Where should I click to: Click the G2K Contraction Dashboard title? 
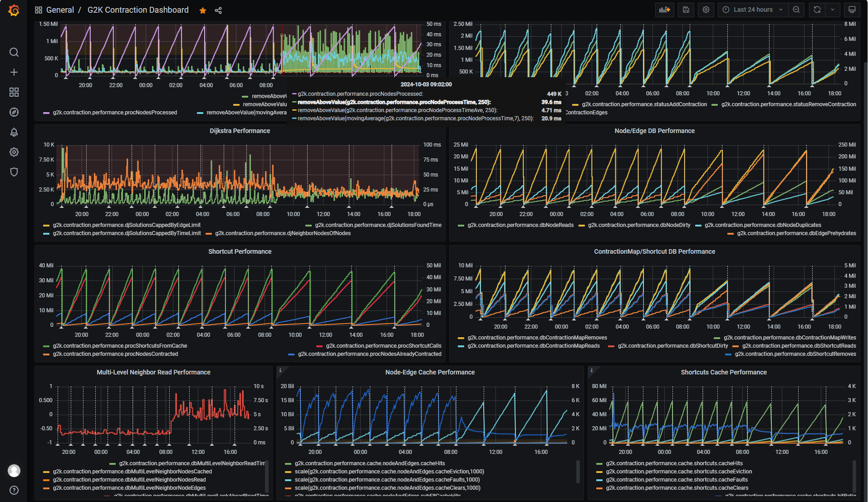tap(138, 10)
